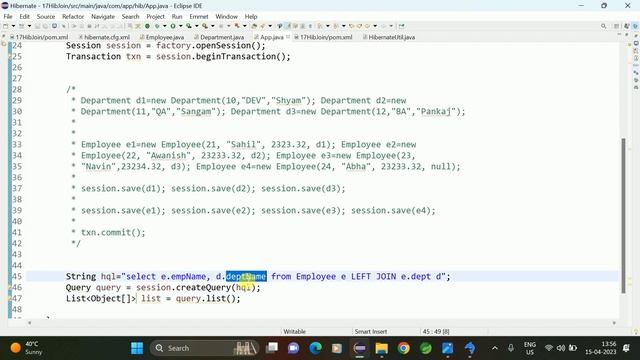This screenshot has width=640, height=360.
Task: Switch to the Java perspective icon
Action: (635, 26)
